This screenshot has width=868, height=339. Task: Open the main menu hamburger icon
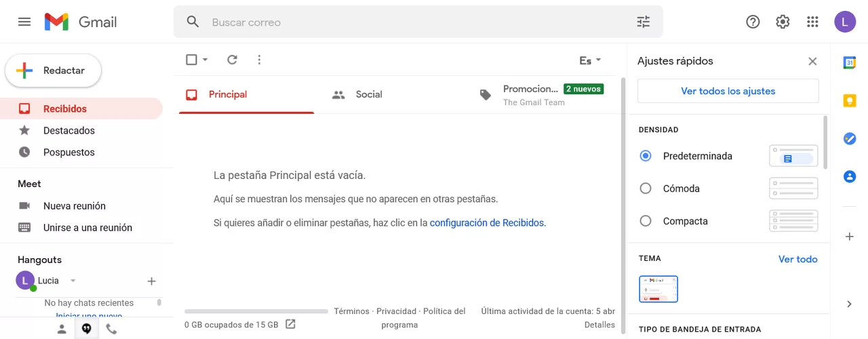coord(24,22)
